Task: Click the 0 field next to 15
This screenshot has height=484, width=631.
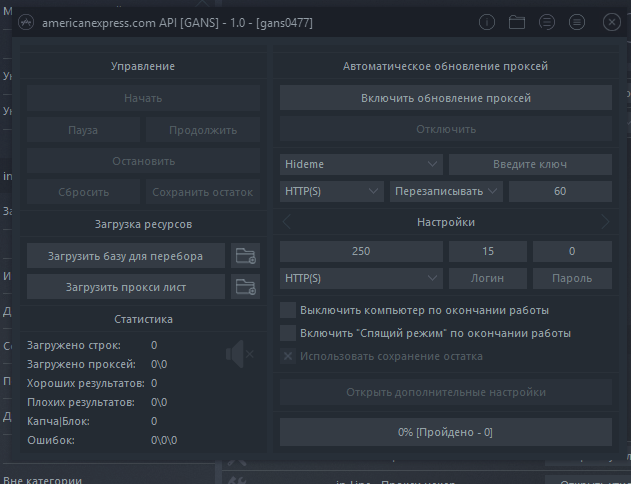Action: [572, 251]
